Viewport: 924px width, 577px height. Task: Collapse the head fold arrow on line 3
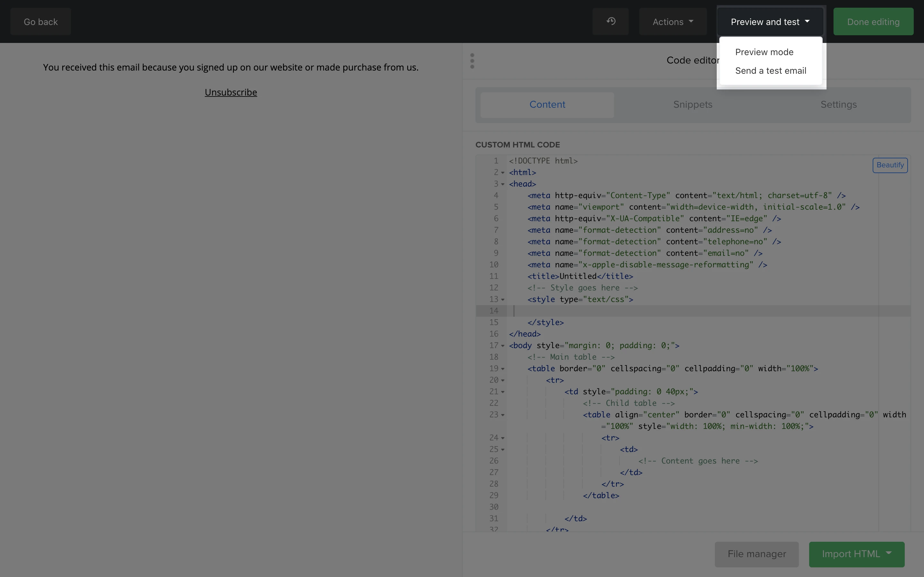(x=503, y=184)
